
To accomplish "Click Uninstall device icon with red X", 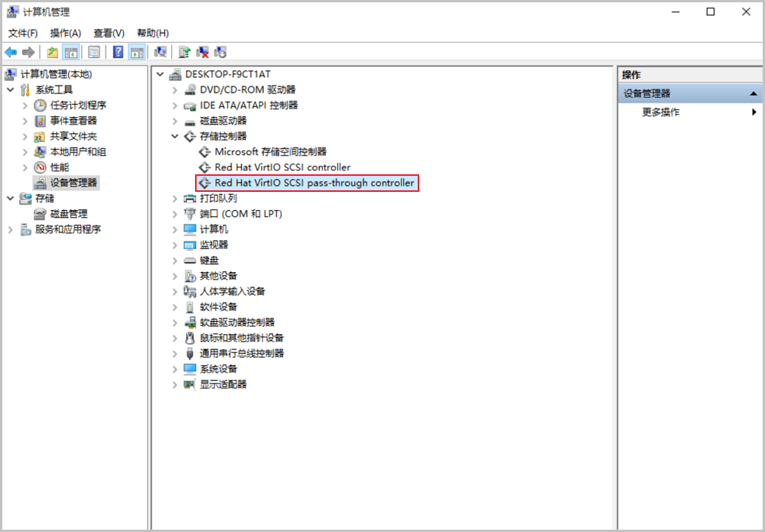I will click(x=203, y=52).
